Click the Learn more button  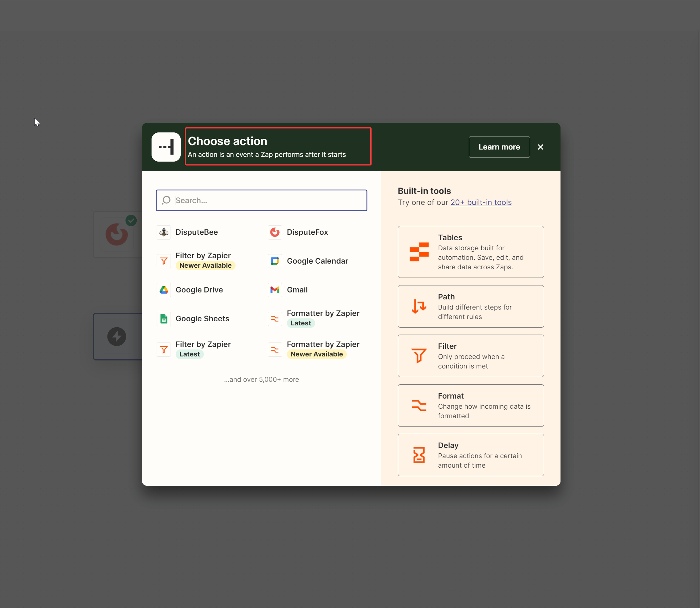tap(499, 147)
